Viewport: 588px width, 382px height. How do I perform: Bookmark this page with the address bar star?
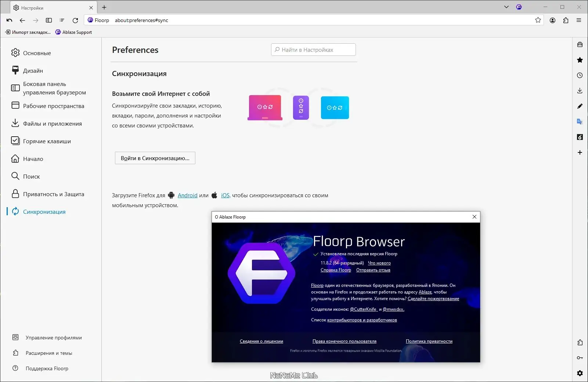[538, 20]
